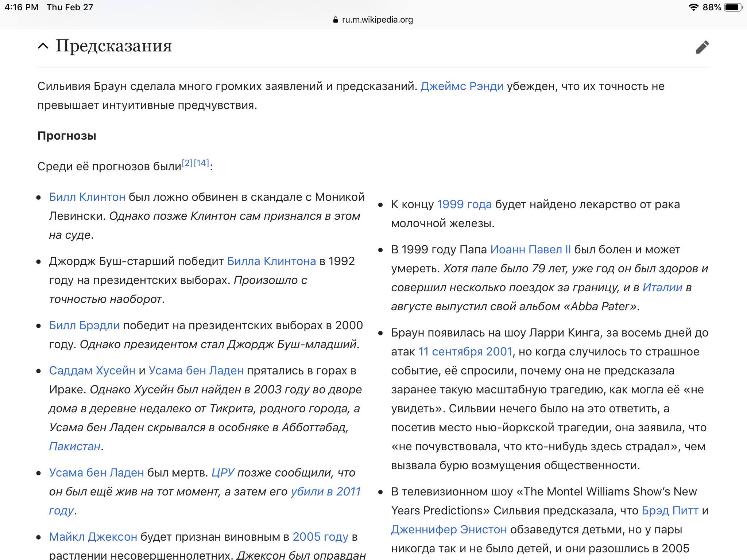747x560 pixels.
Task: Tap the battery status icon
Action: coord(733,7)
